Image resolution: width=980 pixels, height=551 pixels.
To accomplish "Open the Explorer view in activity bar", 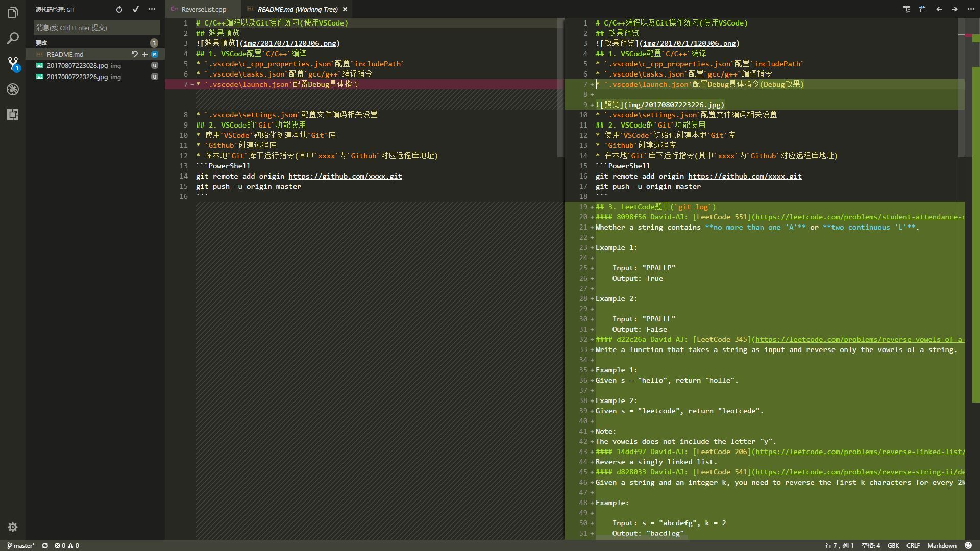I will [x=13, y=12].
